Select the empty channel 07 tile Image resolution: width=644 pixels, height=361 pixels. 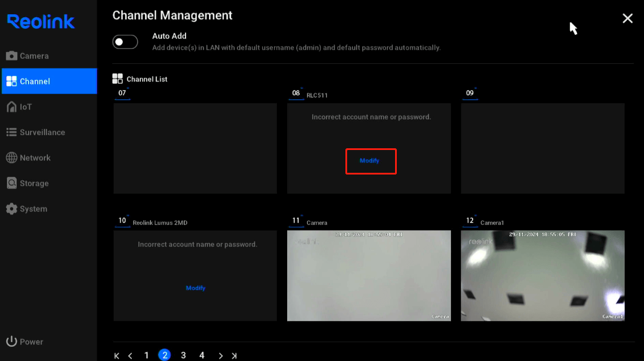click(x=195, y=148)
